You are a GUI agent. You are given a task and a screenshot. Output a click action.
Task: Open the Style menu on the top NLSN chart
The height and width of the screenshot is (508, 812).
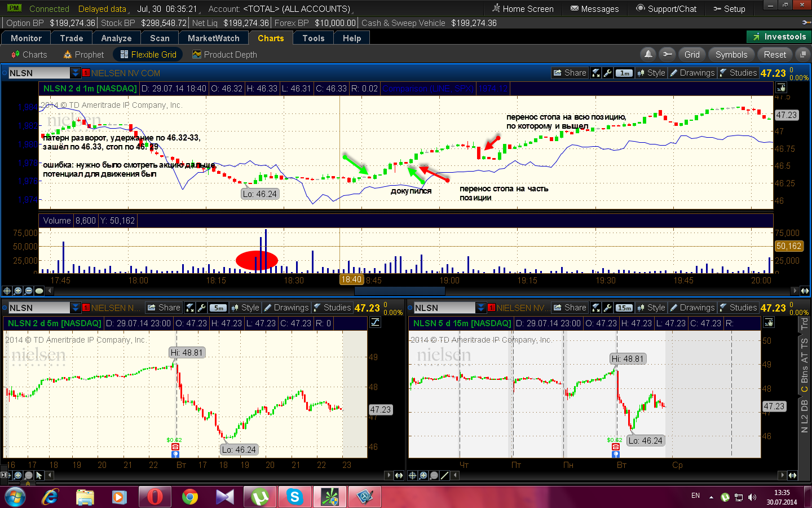pyautogui.click(x=651, y=73)
